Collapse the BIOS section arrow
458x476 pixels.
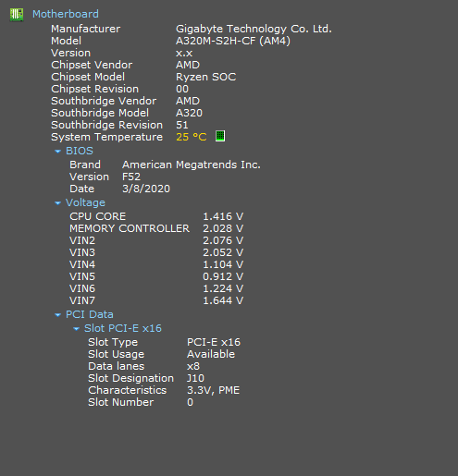point(57,152)
